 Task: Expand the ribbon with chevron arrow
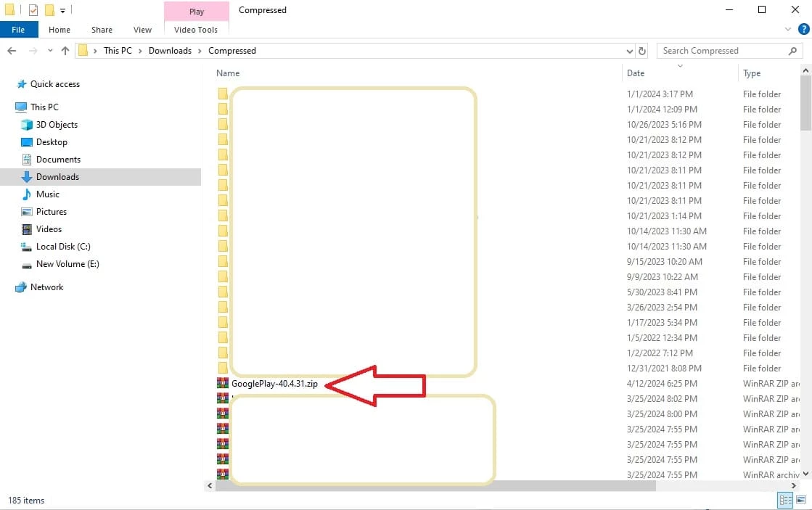tap(789, 29)
